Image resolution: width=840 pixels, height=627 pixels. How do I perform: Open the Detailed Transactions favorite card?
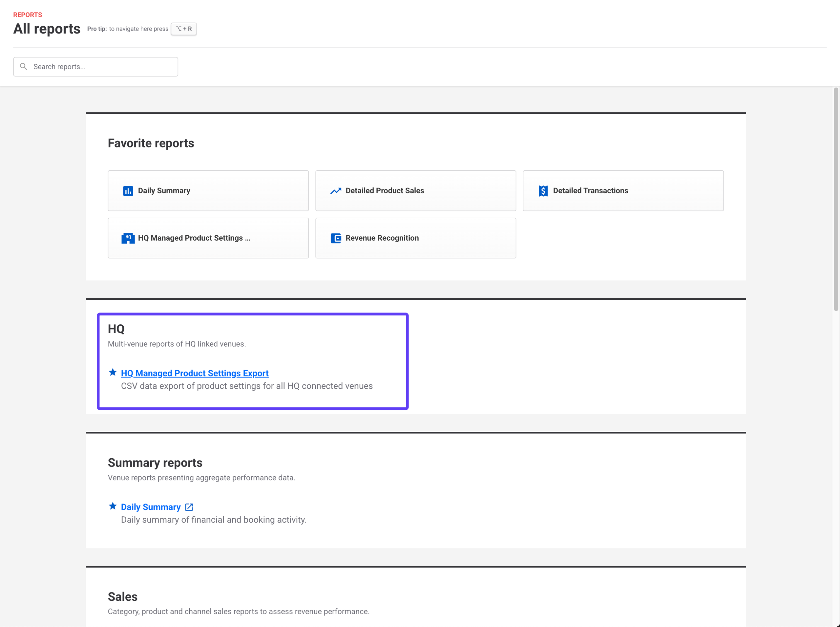[x=623, y=191]
